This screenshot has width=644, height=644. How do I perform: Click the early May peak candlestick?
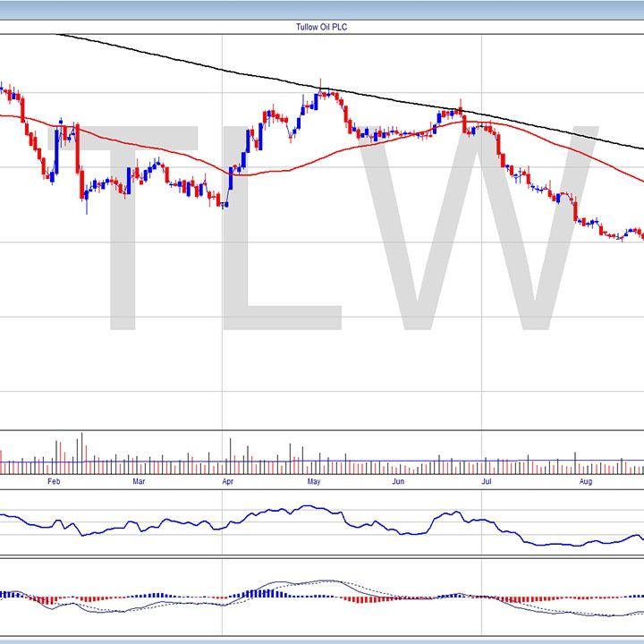(x=320, y=89)
